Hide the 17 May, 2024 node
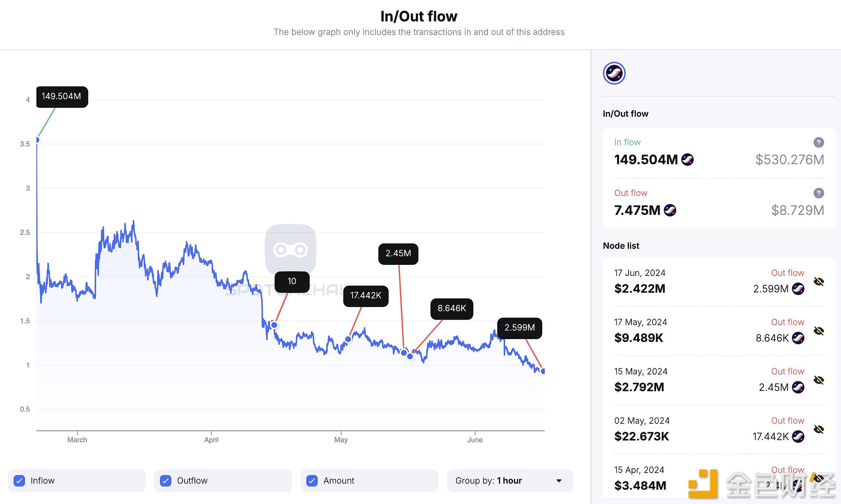The height and width of the screenshot is (504, 841). point(819,331)
